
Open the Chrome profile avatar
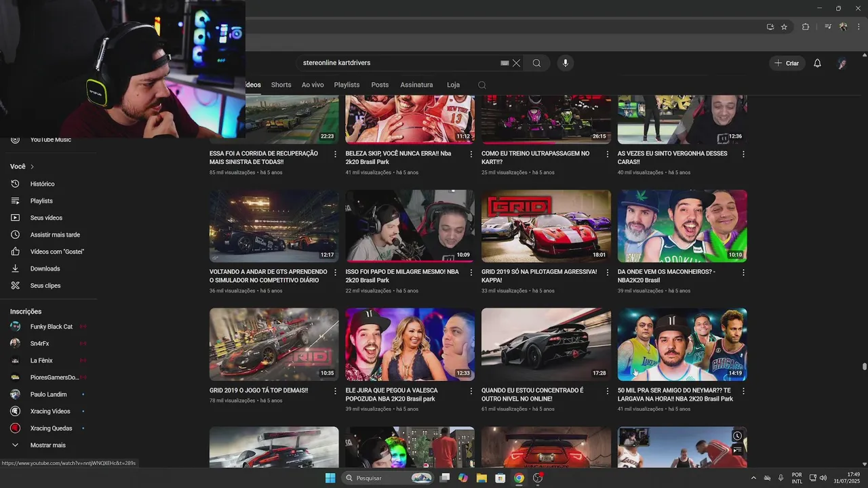[843, 26]
